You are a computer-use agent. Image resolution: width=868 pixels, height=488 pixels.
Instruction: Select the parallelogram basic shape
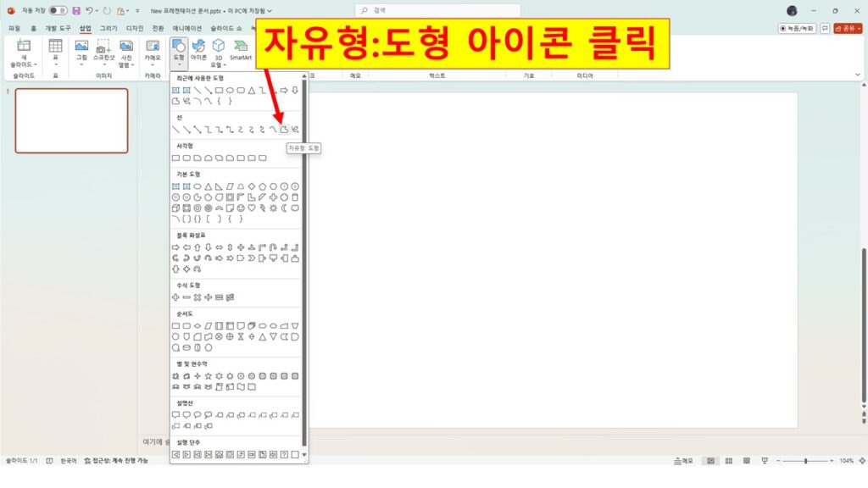pos(230,186)
